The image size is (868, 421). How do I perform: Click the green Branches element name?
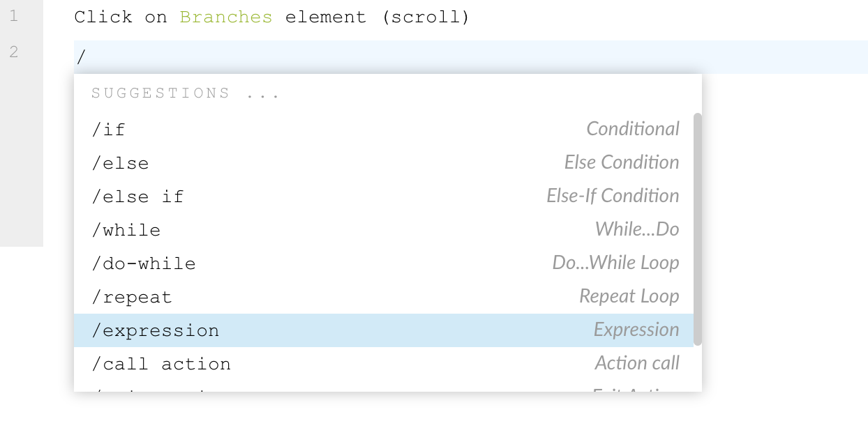226,17
